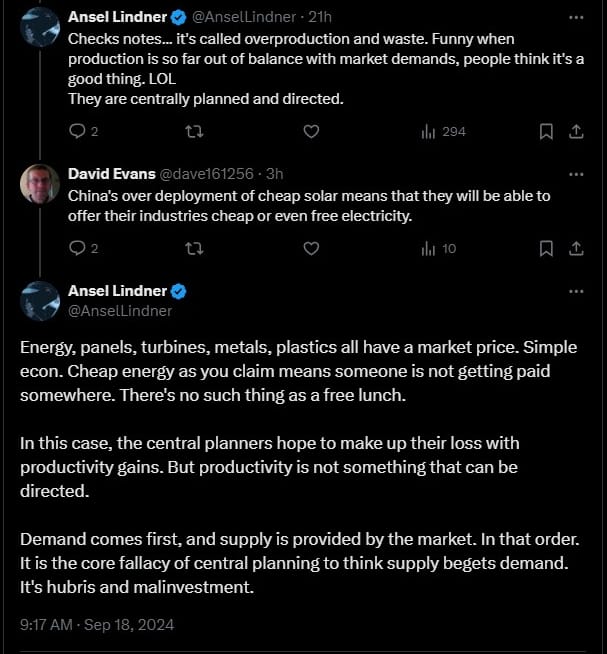
Task: View analytics showing 10 views
Action: (x=439, y=248)
